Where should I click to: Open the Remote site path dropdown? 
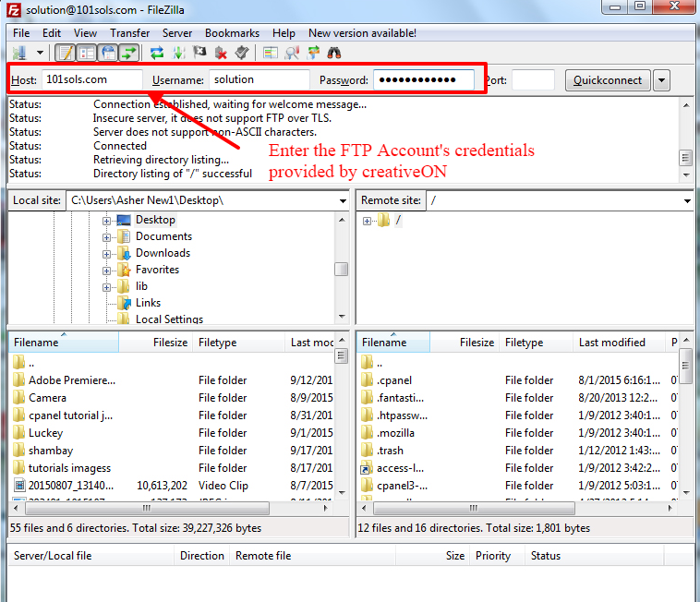[687, 200]
